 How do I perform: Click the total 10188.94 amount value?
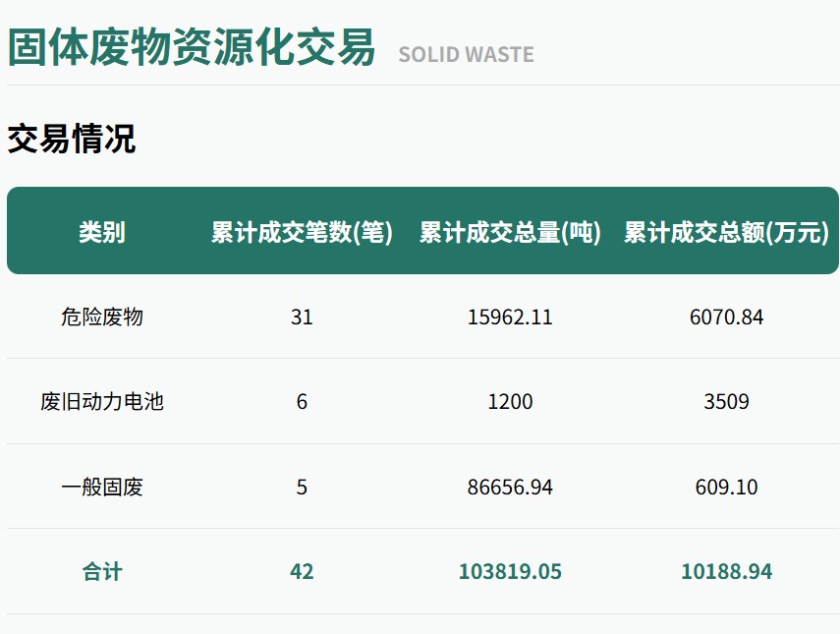726,572
